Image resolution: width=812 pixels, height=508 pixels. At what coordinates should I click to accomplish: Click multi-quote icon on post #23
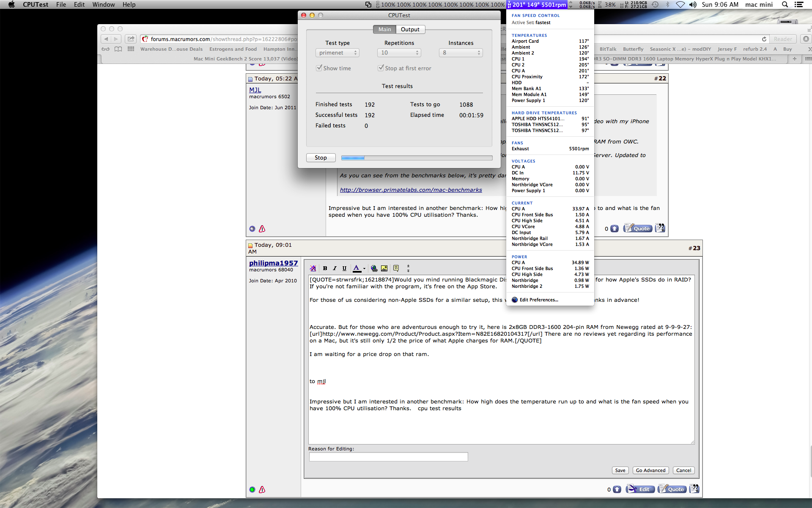694,489
